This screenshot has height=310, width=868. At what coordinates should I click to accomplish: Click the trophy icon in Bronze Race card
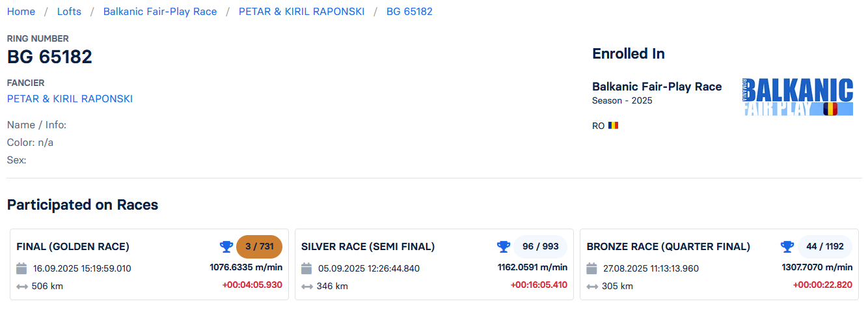tap(787, 247)
